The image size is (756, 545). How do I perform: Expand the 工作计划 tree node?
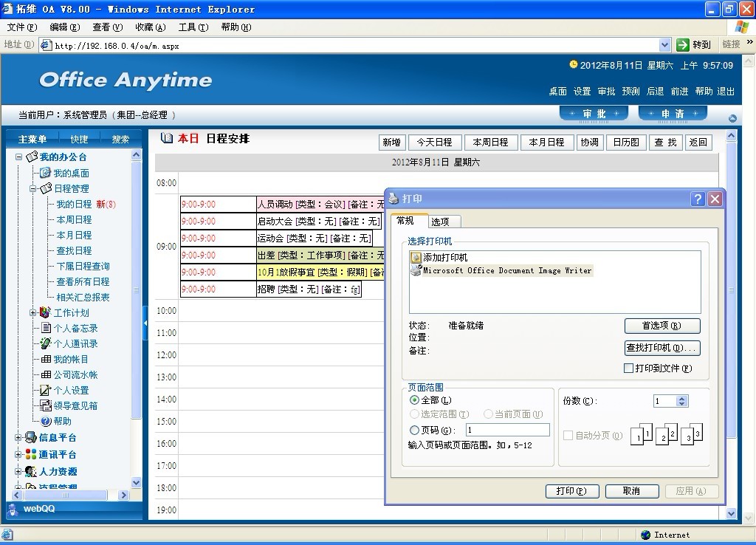pyautogui.click(x=33, y=313)
